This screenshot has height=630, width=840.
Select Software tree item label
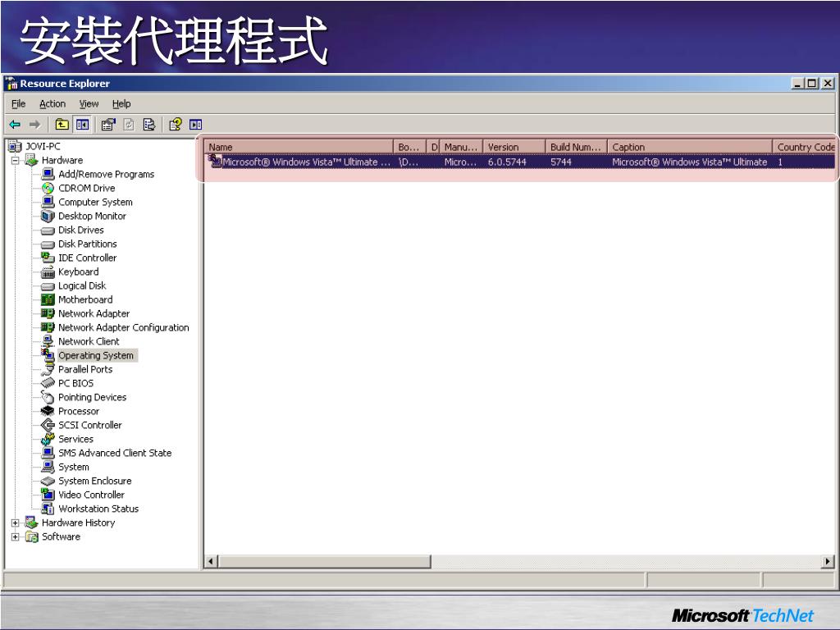(x=61, y=536)
